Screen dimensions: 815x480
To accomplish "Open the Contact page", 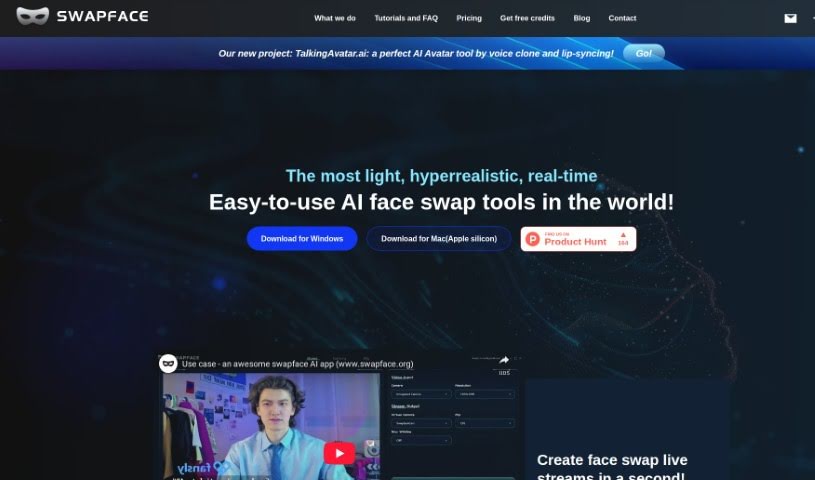I will coord(622,18).
